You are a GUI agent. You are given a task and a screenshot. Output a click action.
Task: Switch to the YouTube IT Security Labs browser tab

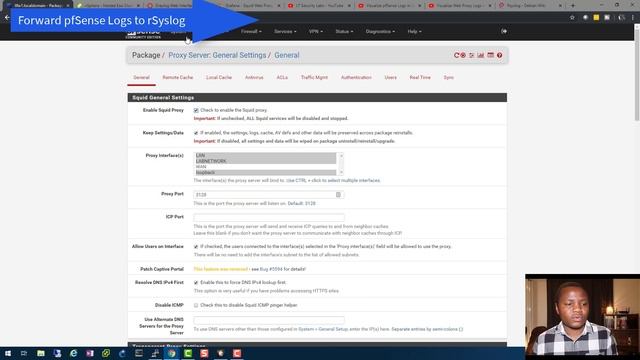point(319,6)
